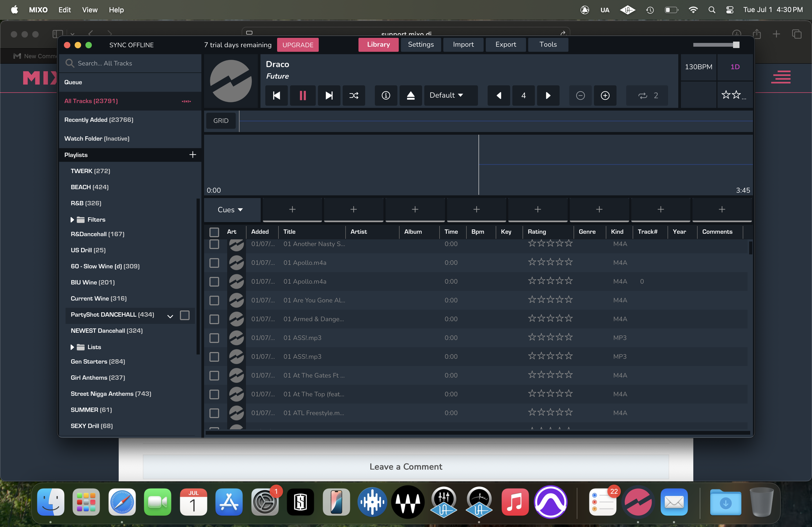This screenshot has height=527, width=812.
Task: Go to the previous track
Action: (276, 96)
